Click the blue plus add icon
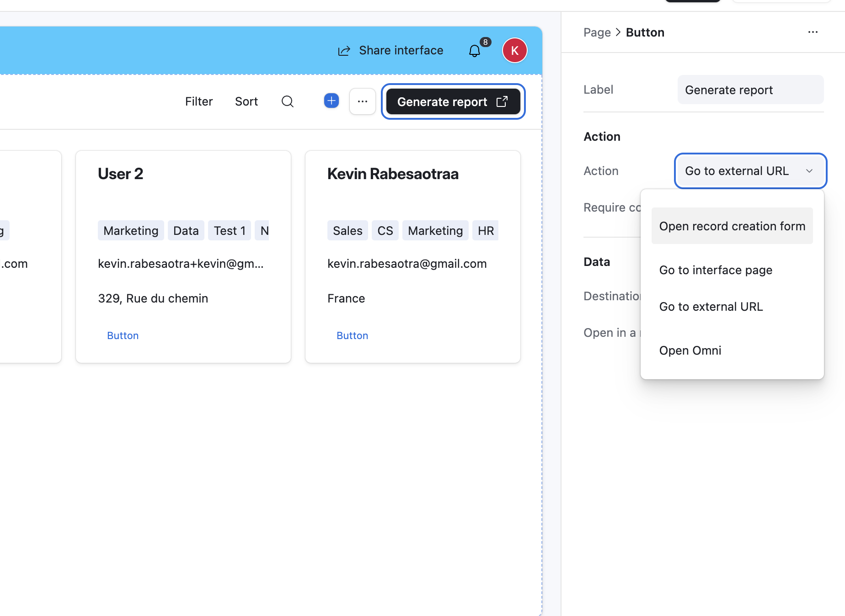845x616 pixels. coord(331,101)
